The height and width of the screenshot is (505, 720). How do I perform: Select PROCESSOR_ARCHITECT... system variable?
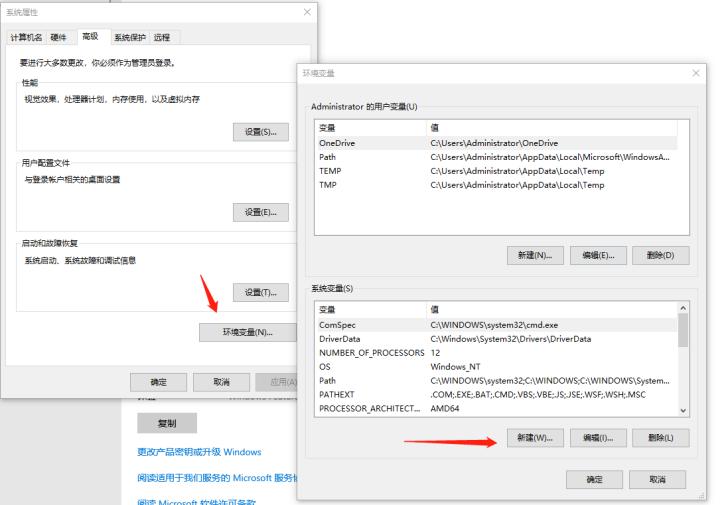(x=497, y=408)
